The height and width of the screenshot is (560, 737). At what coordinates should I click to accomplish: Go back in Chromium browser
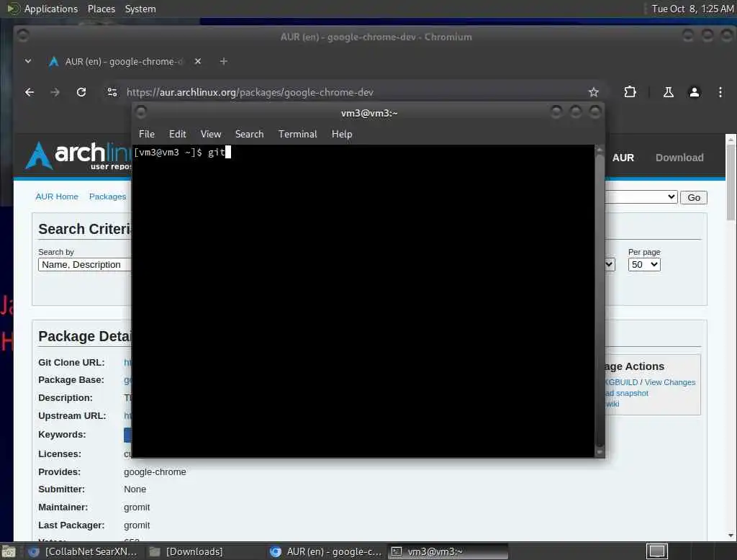click(29, 92)
